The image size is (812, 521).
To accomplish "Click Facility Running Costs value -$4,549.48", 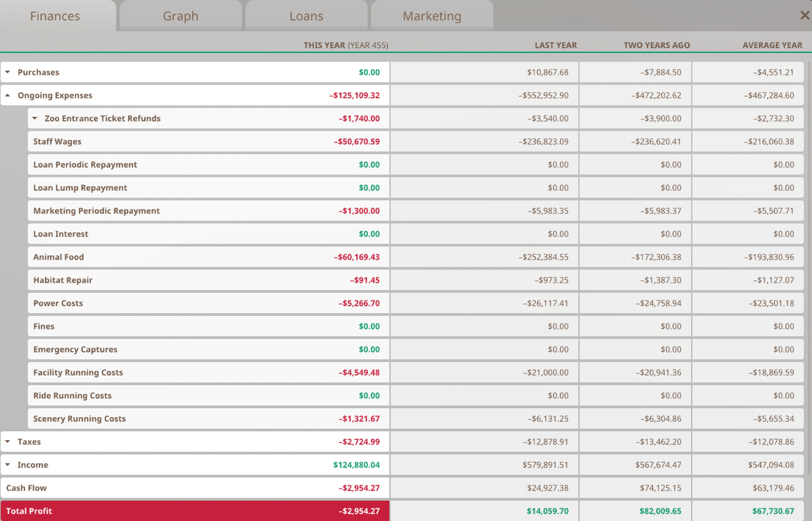I will (359, 372).
